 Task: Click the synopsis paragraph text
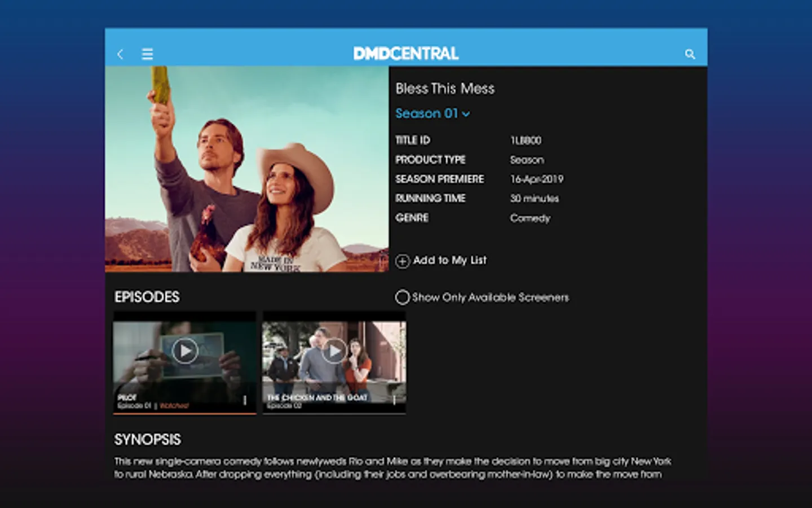[393, 468]
